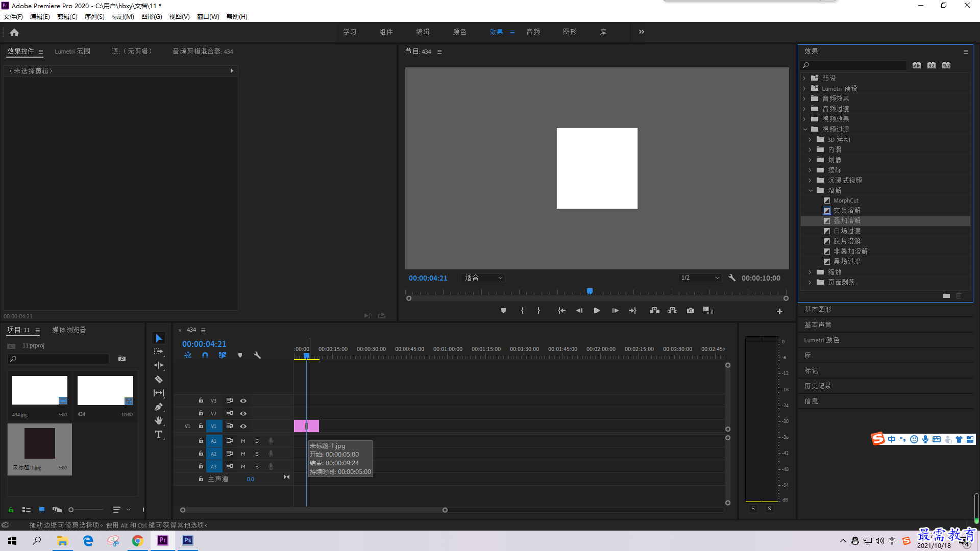The width and height of the screenshot is (980, 551).
Task: Expand the 页面剥落 folder
Action: [x=810, y=282]
